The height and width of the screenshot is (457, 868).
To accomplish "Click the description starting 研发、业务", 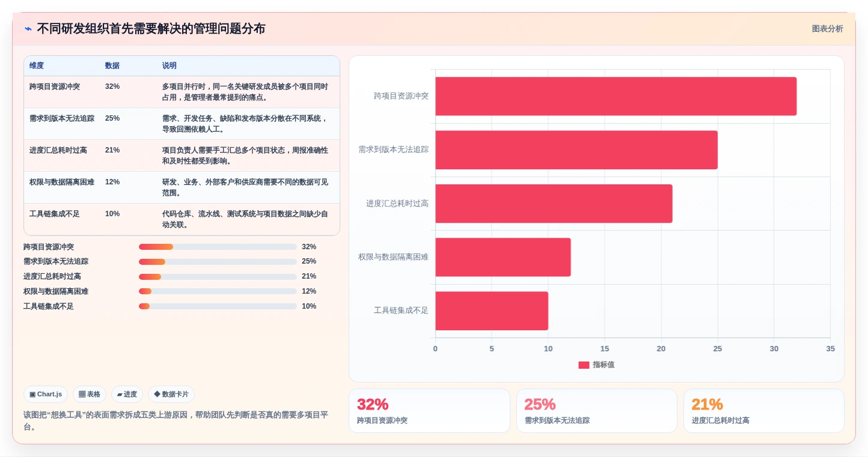I will point(245,187).
